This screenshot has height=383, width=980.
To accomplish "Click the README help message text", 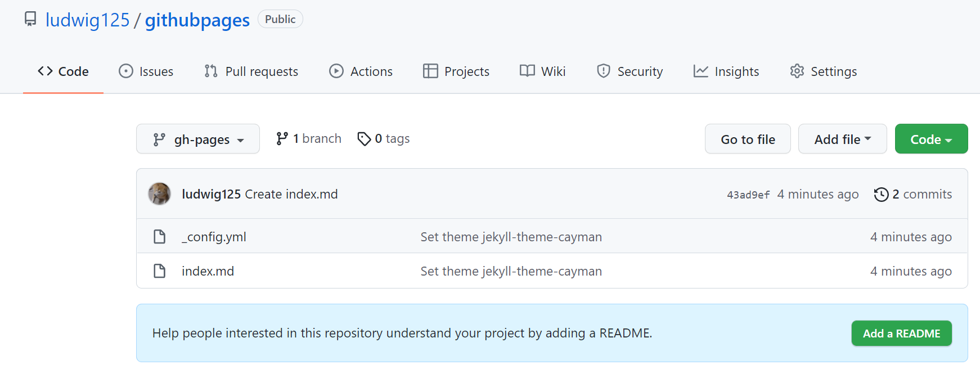I will [402, 333].
